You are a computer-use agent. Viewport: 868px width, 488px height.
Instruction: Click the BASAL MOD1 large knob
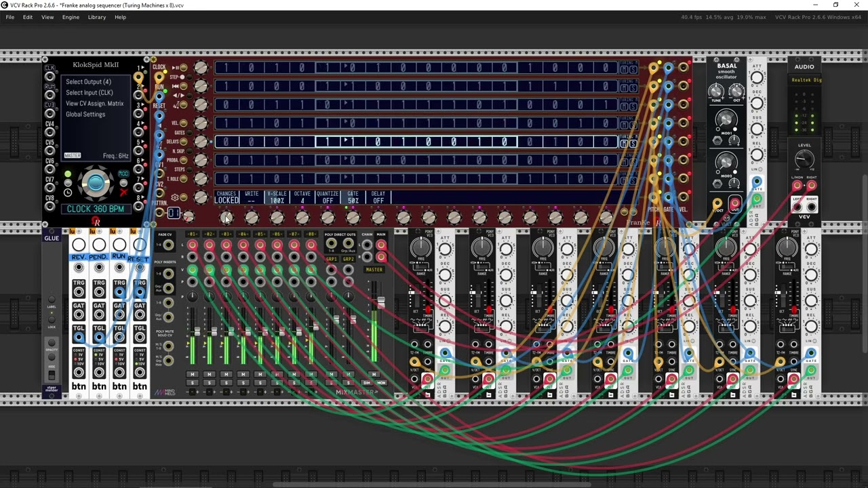pyautogui.click(x=726, y=119)
